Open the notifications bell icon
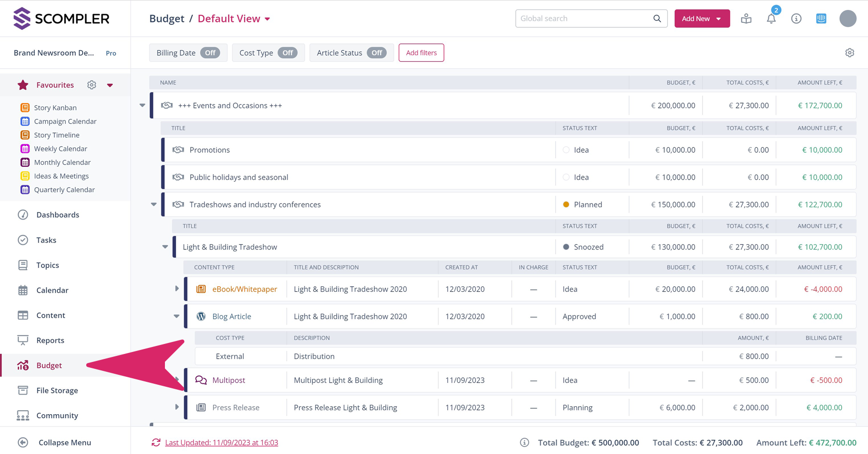 (x=771, y=19)
